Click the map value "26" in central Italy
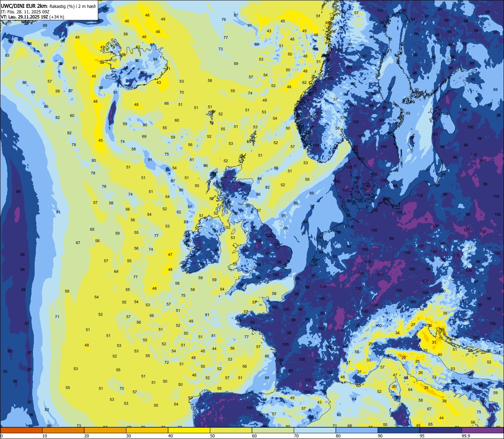The width and height of the screenshot is (504, 439). pos(421,373)
